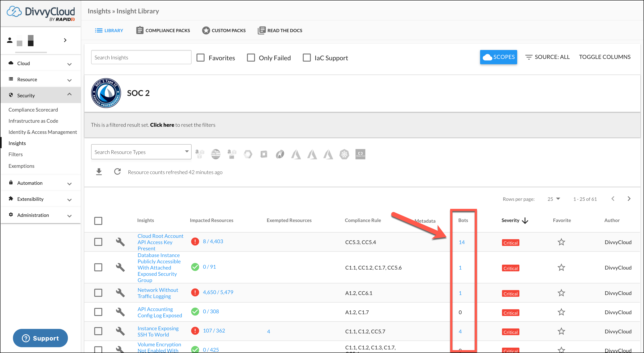Screen dimensions: 644x353
Task: Favorite the Cloud Root Account row star
Action: [x=561, y=242]
